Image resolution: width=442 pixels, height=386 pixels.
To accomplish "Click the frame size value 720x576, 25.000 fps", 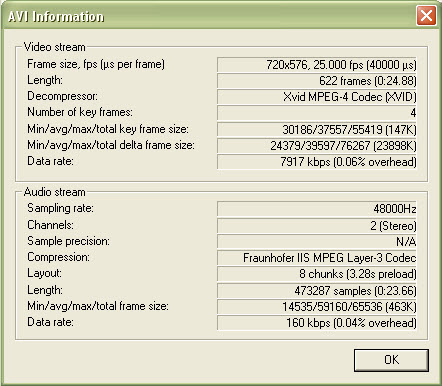I will (317, 65).
